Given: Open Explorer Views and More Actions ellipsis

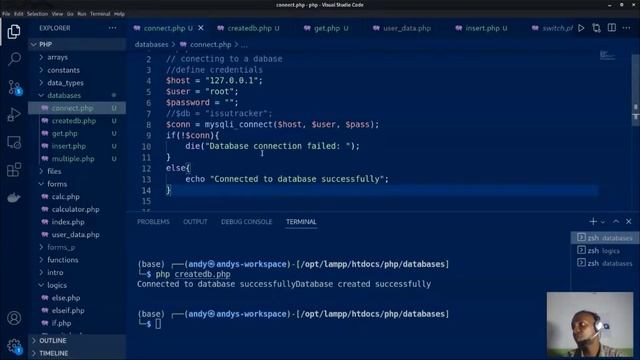Looking at the screenshot, I should [112, 28].
